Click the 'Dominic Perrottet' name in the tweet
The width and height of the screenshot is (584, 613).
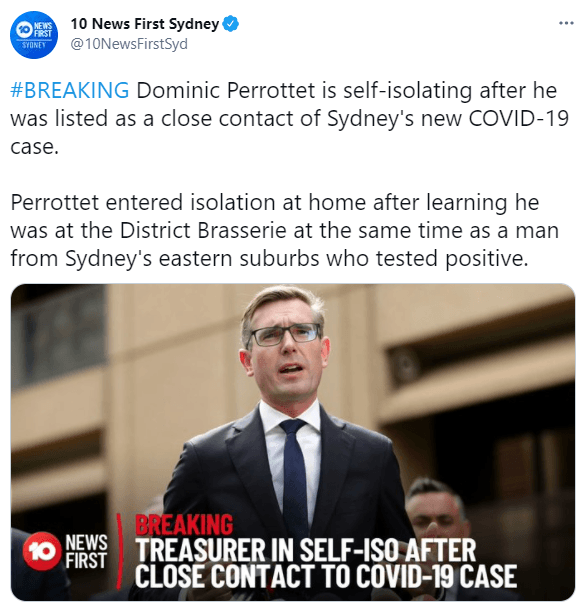pos(226,90)
